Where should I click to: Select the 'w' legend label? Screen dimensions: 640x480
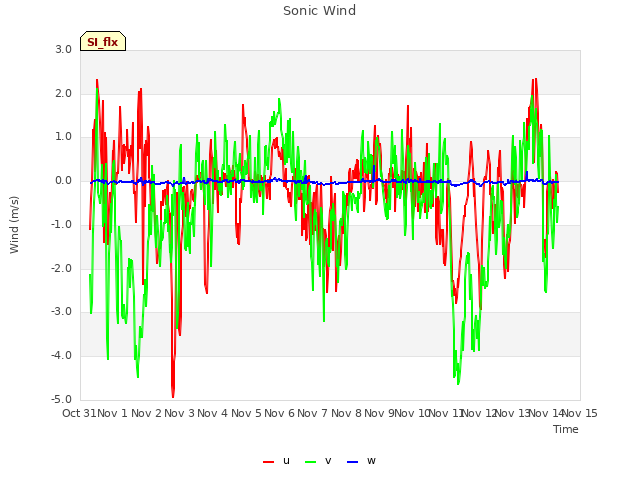371,461
